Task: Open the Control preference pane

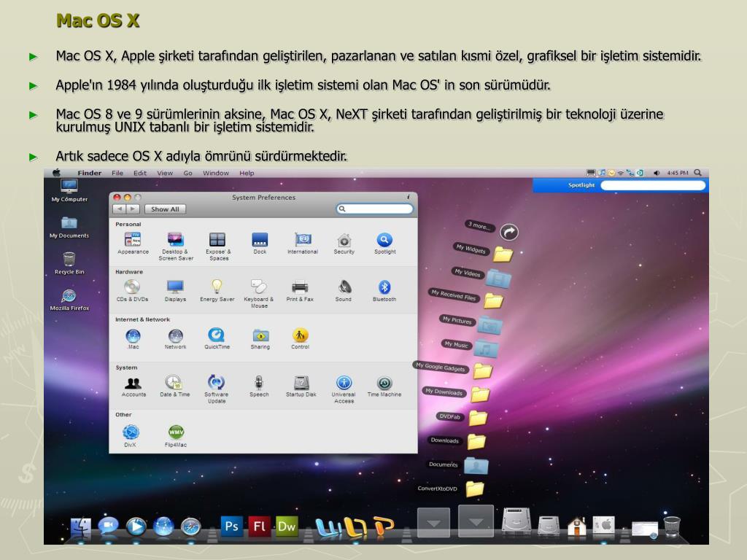Action: click(300, 338)
